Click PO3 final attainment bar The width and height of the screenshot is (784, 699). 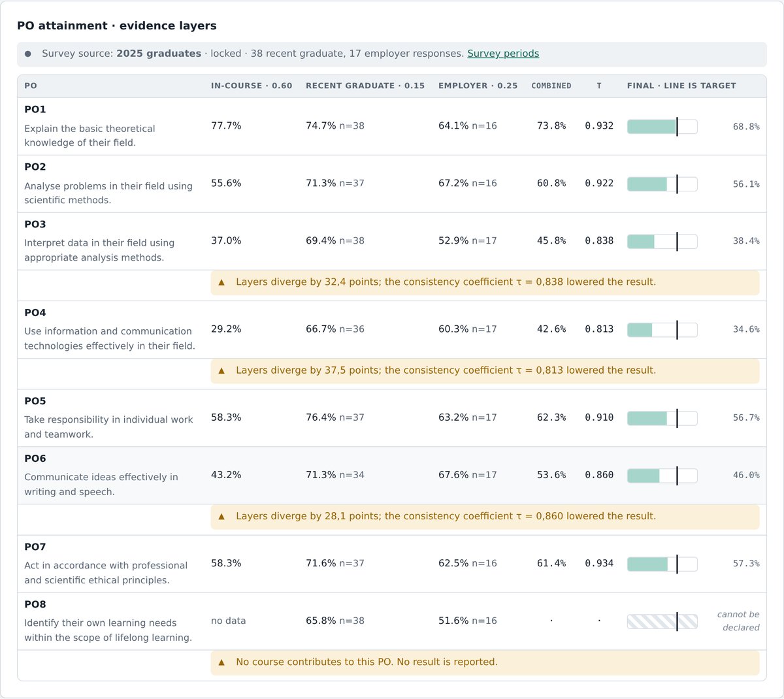point(662,241)
